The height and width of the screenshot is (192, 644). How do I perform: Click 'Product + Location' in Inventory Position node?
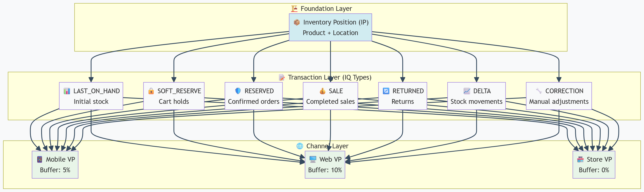330,33
